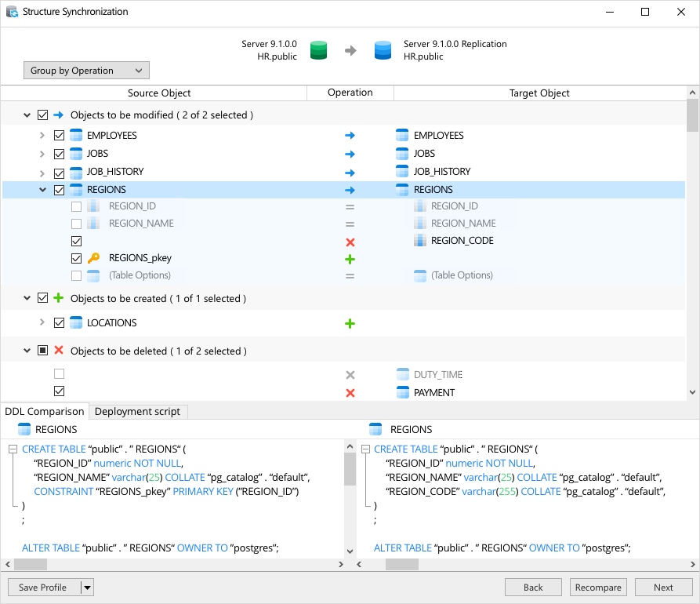
Task: Click the Recompare button
Action: (x=598, y=587)
